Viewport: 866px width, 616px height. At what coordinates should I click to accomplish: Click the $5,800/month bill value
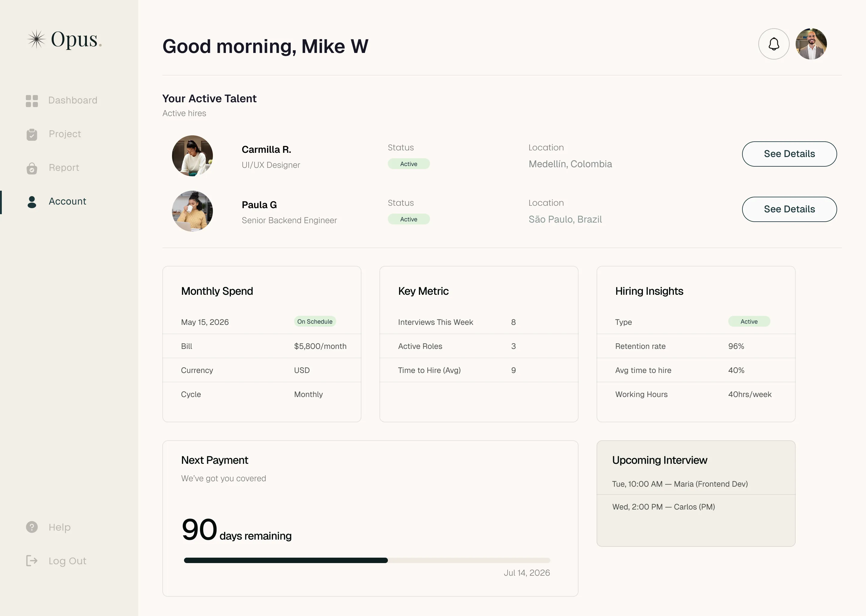pos(320,346)
